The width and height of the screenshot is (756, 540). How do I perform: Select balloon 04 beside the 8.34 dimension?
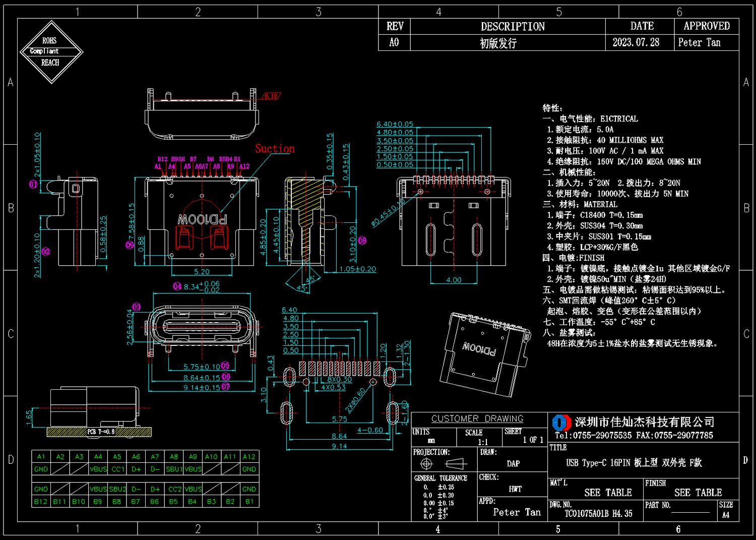177,286
